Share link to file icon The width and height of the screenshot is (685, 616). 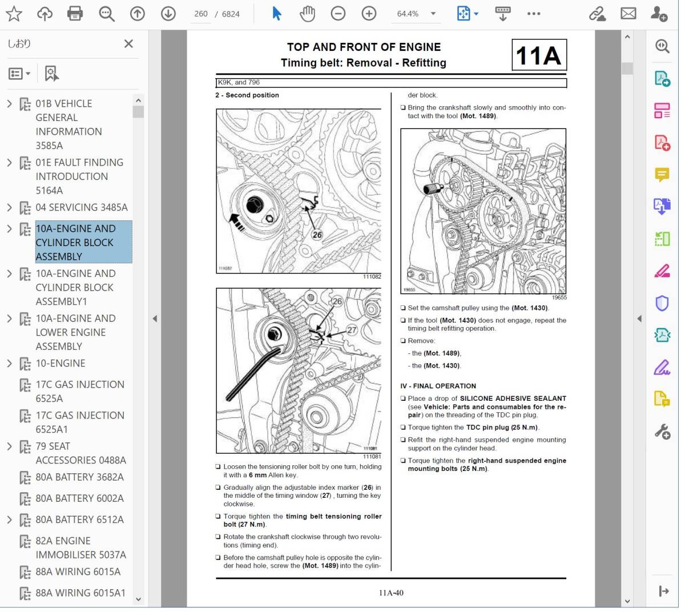[597, 14]
